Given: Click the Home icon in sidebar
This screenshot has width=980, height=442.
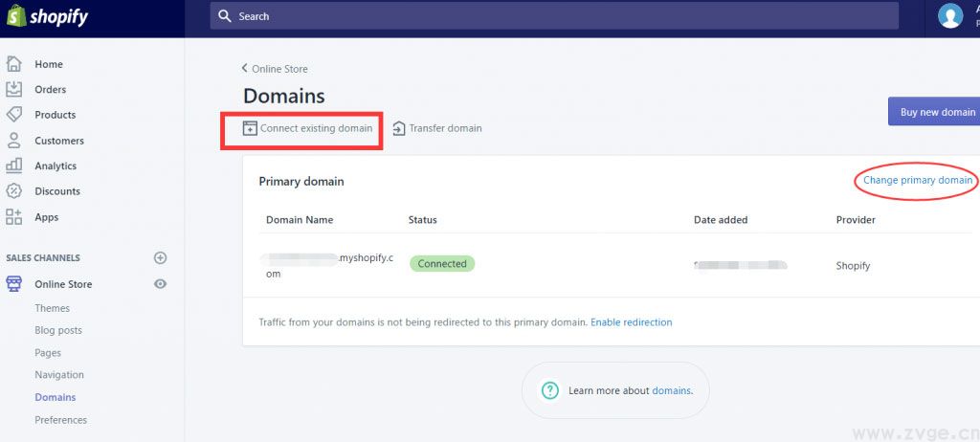Looking at the screenshot, I should coord(13,64).
